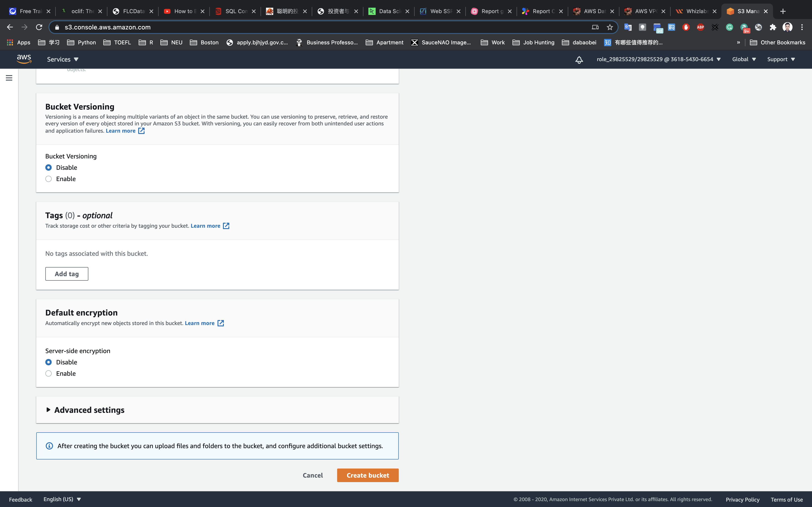Image resolution: width=812 pixels, height=507 pixels.
Task: Select Disable under Bucket Versioning
Action: tap(49, 167)
